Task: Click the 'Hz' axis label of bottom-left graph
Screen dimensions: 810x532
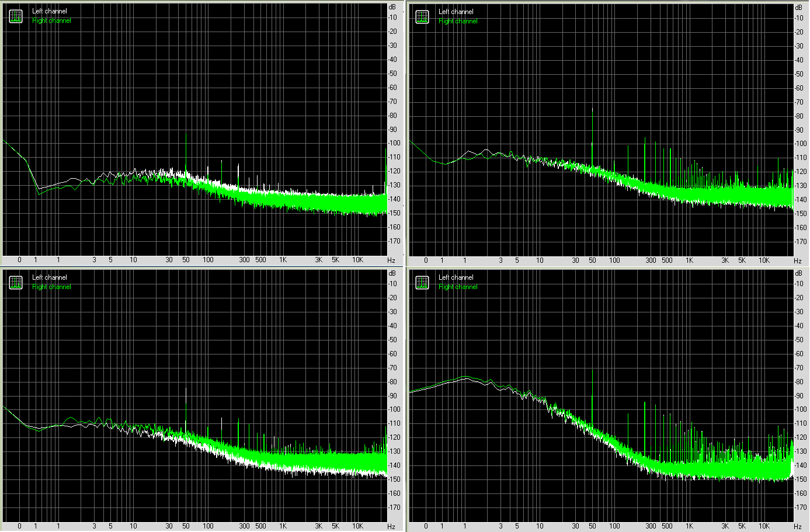Action: pos(391,527)
